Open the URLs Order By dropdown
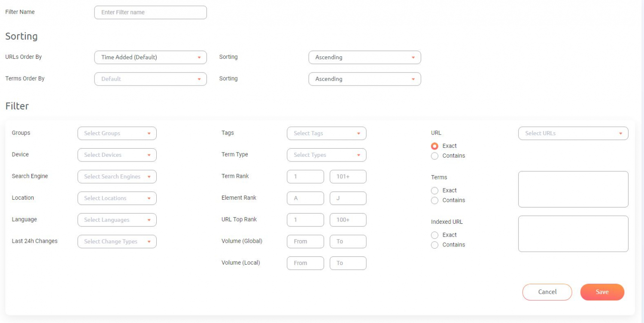The height and width of the screenshot is (323, 644). click(x=150, y=57)
